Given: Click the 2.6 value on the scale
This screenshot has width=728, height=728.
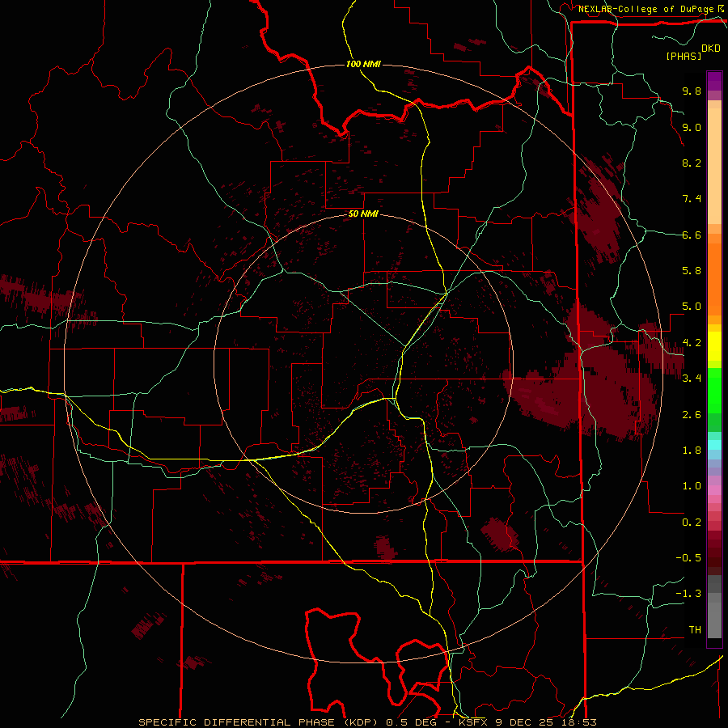Looking at the screenshot, I should (692, 415).
